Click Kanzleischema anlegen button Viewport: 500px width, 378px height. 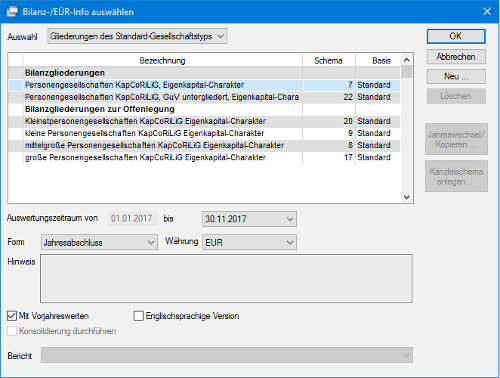pos(456,176)
